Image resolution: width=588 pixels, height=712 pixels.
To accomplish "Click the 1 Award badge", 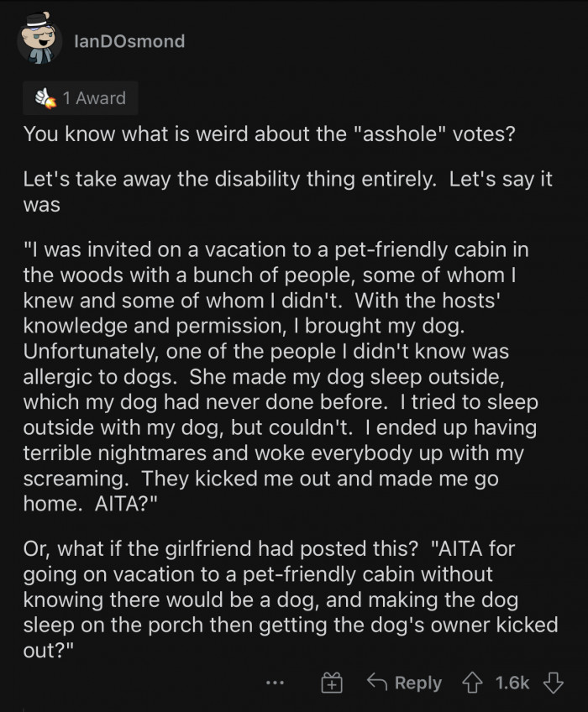I will coord(81,98).
